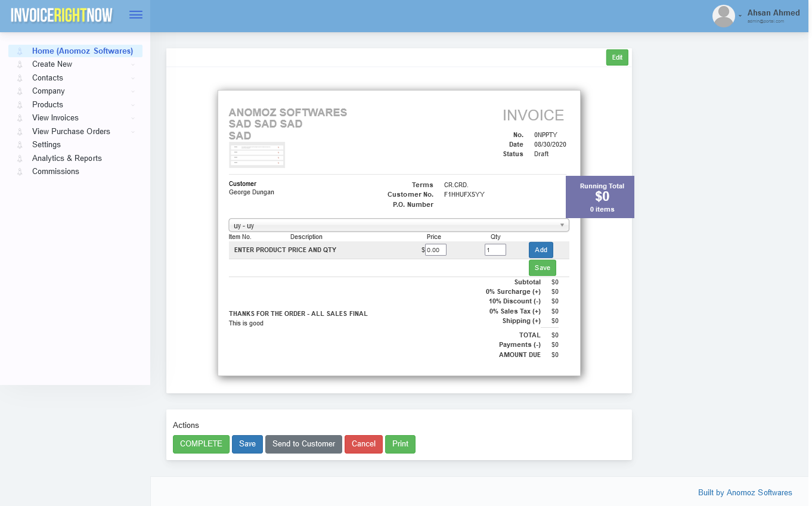
Task: Open the 'uy - uy' product dropdown
Action: click(398, 225)
